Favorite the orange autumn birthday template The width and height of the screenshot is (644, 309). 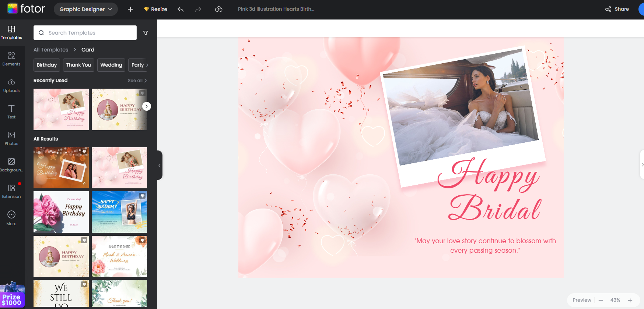click(x=84, y=152)
